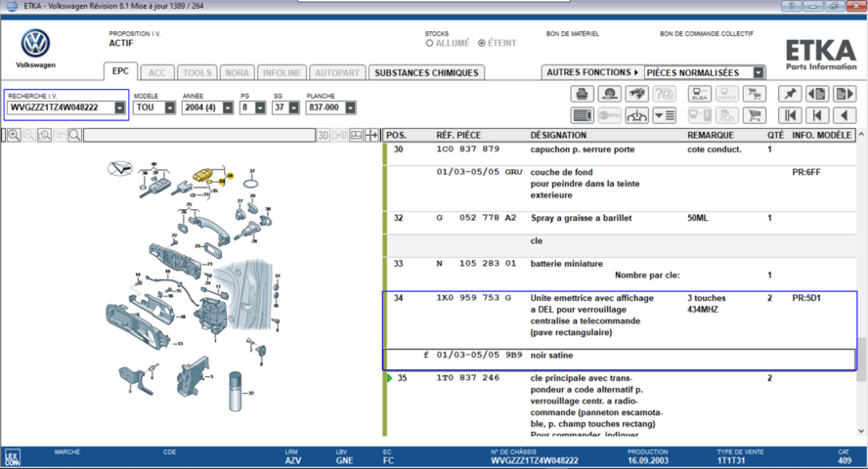
Task: Select the 'noir satine' sub-row
Action: (x=620, y=359)
